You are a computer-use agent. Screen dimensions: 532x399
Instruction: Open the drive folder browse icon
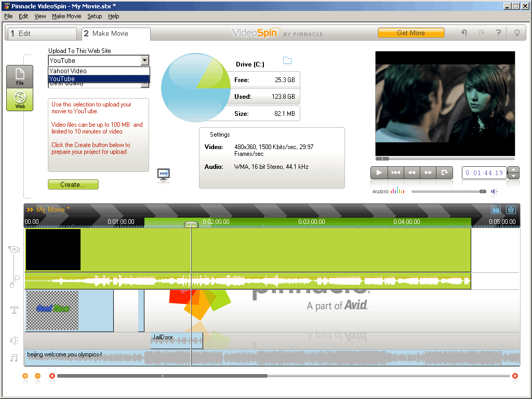pyautogui.click(x=287, y=60)
